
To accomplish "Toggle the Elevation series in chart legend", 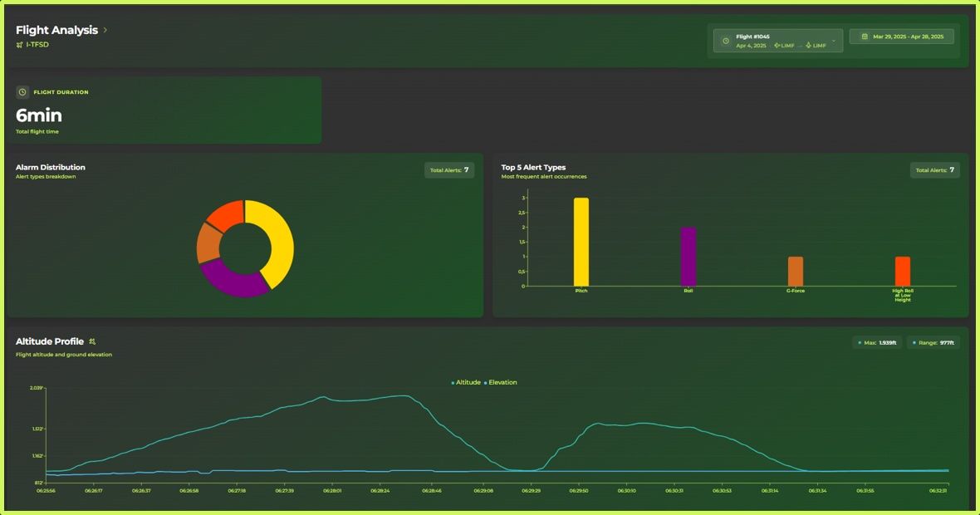I will (501, 382).
